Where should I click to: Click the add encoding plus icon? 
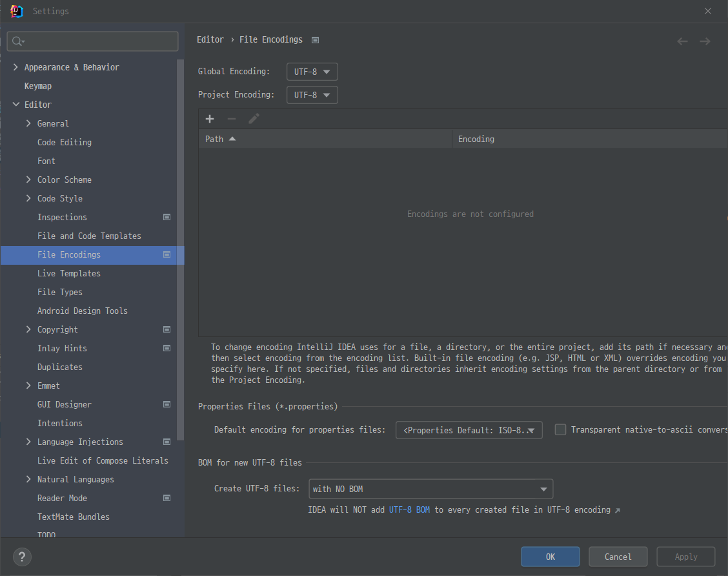click(x=210, y=119)
